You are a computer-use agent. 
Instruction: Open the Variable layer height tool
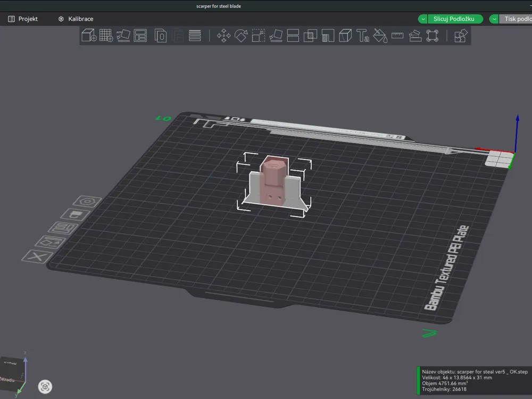pos(195,36)
